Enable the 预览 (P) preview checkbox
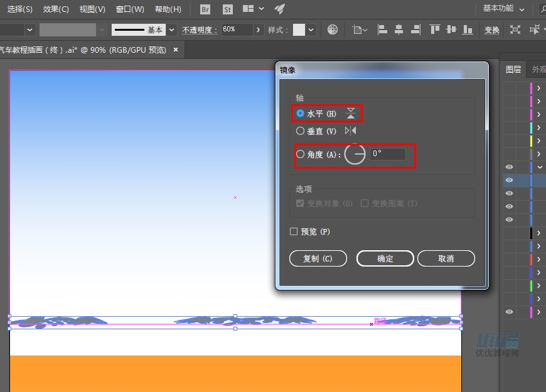Image resolution: width=546 pixels, height=392 pixels. click(294, 231)
